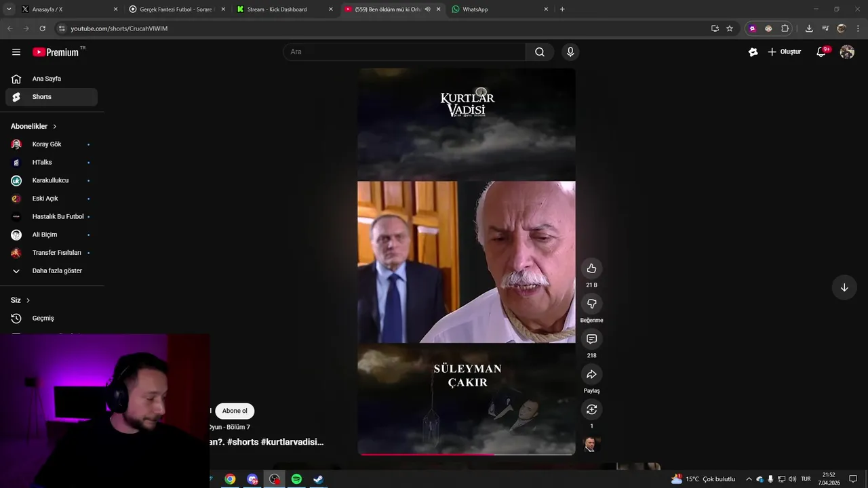Open Transfer Fısıltıları channel
This screenshot has width=868, height=488.
[x=52, y=253]
